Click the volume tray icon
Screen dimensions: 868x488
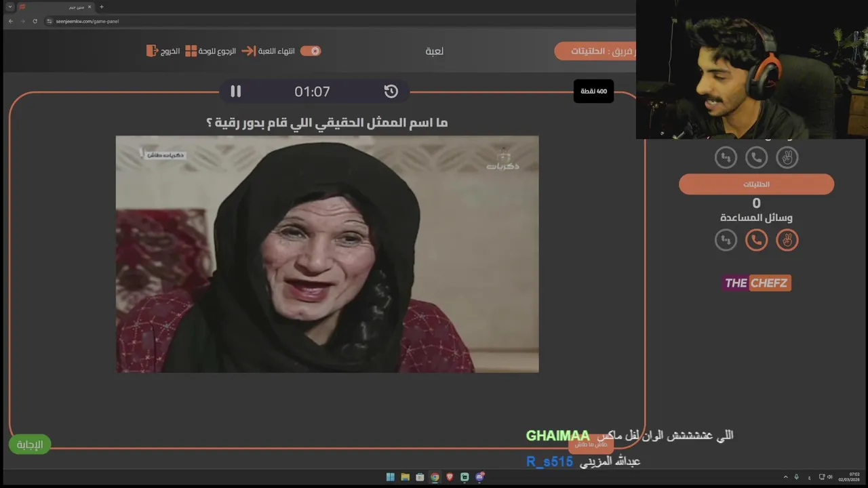829,477
